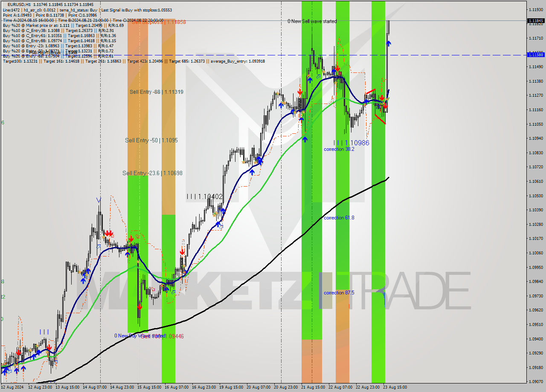Click the 1.11490 price axis label

535,67
